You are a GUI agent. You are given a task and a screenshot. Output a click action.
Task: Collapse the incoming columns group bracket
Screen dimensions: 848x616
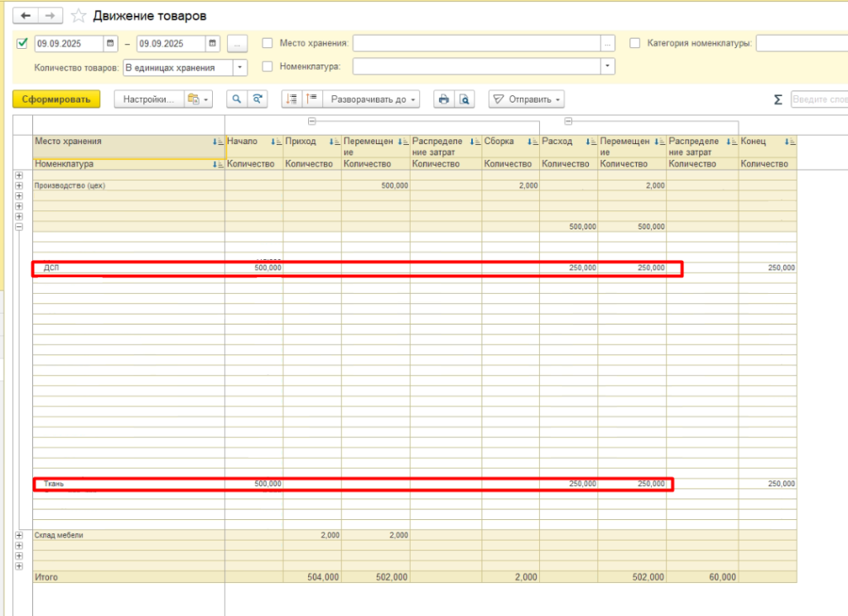[312, 121]
